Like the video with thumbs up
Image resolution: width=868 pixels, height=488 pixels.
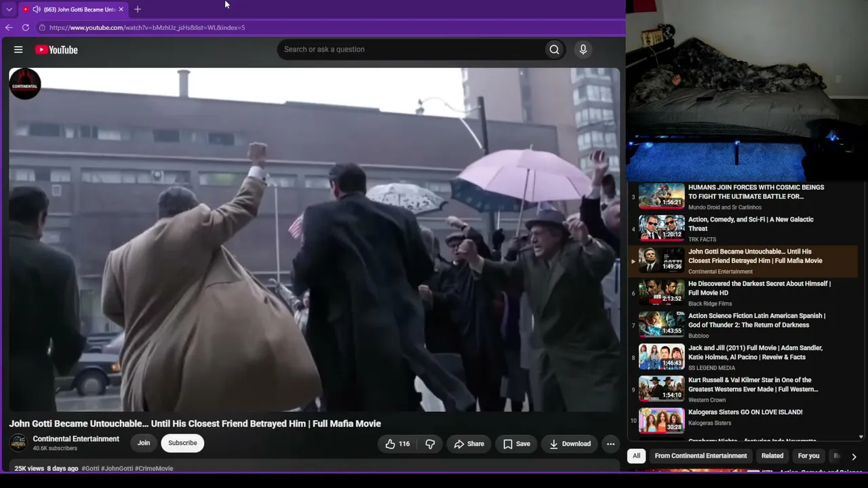(x=397, y=444)
